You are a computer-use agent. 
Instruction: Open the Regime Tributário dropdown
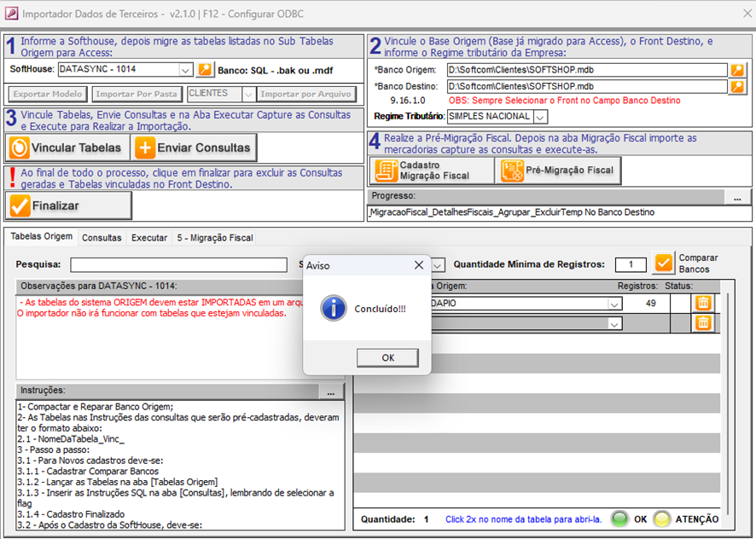[540, 116]
